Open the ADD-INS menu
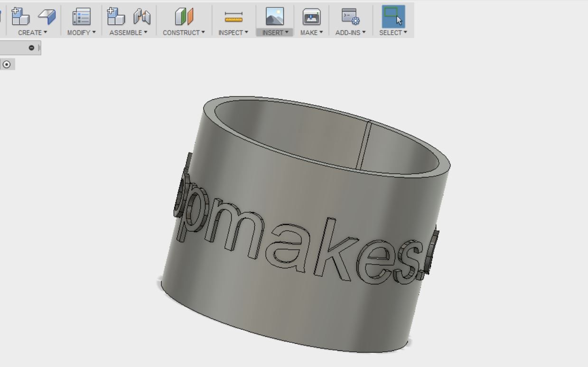Viewport: 588px width, 367px height. click(x=350, y=33)
